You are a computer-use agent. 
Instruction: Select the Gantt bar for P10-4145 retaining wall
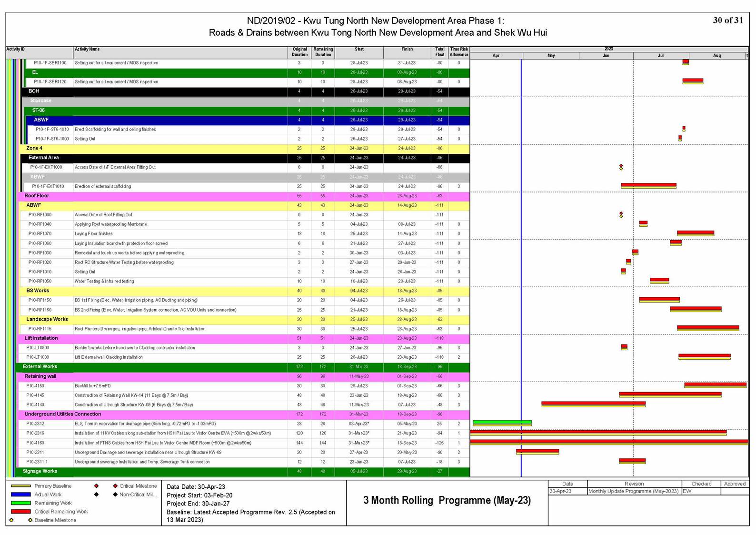tap(670, 394)
